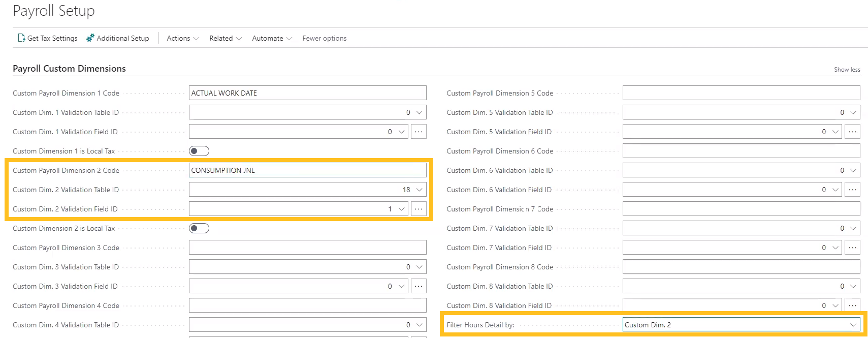Click ellipsis beside Custom Dim. 5 Validation Field ID

(x=852, y=132)
